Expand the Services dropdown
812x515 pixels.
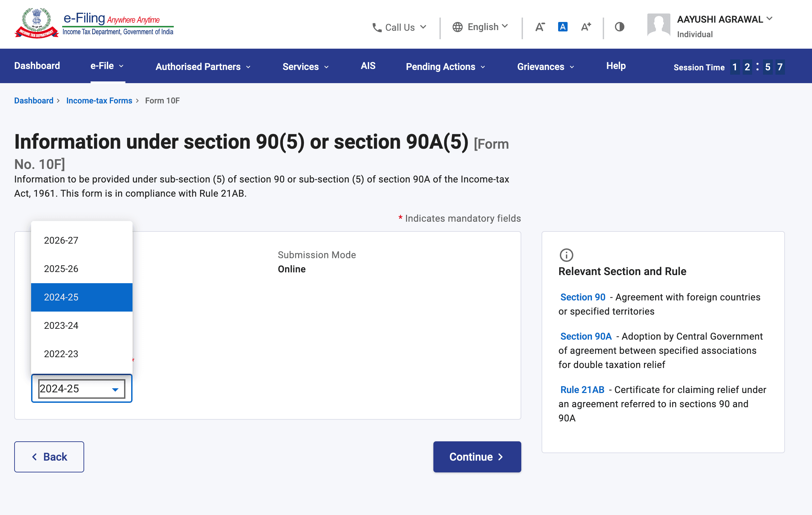point(305,67)
